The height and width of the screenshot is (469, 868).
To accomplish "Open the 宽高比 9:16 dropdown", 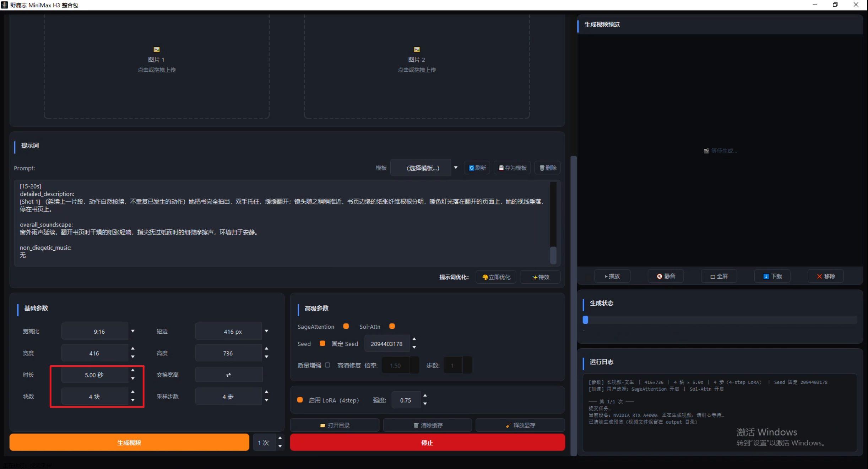I will pyautogui.click(x=99, y=331).
